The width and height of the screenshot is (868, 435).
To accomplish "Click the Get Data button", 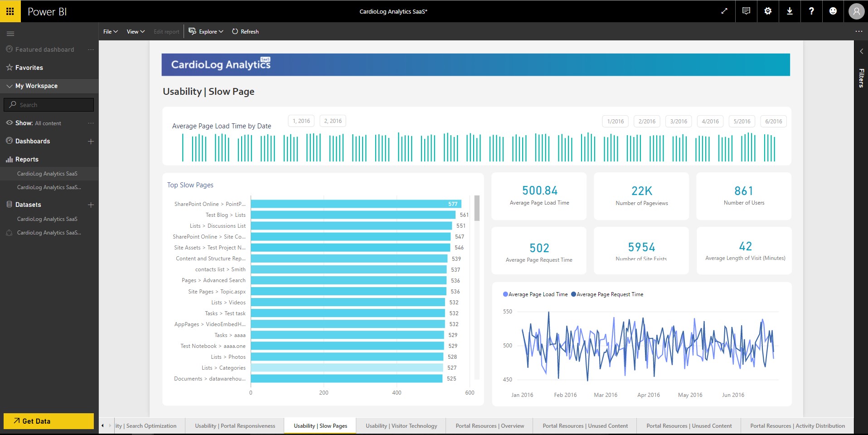I will tap(48, 421).
